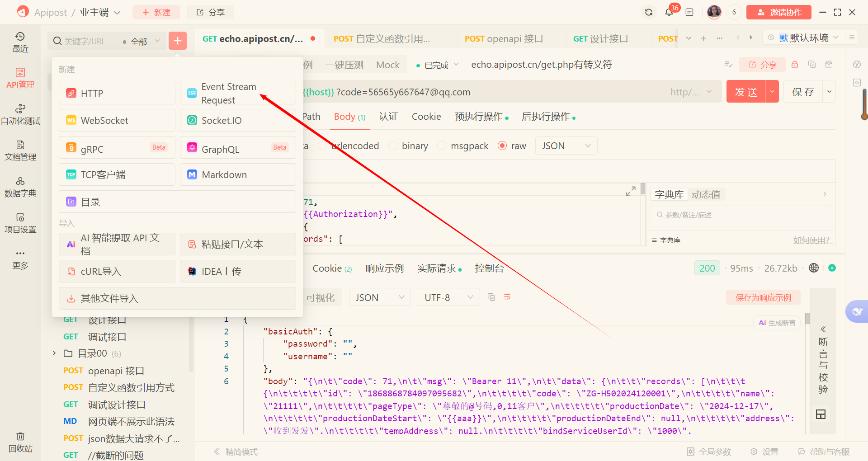Open 项目设置 in the sidebar
Image resolution: width=868 pixels, height=461 pixels.
pos(20,223)
